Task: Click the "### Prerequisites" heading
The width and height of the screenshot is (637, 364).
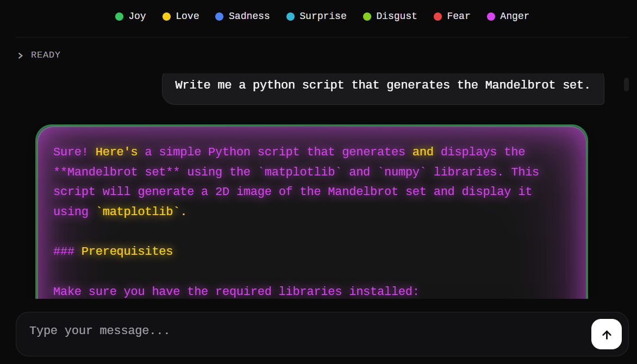Action: 113,252
